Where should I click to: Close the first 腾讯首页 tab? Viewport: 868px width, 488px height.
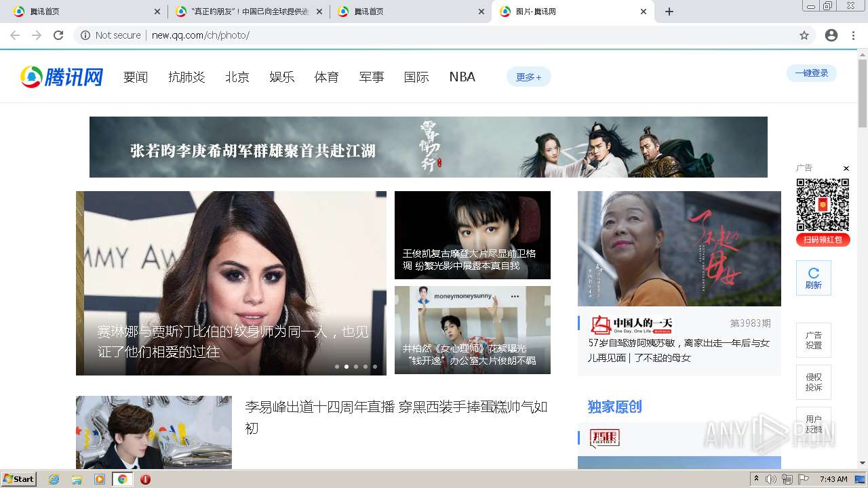point(157,12)
